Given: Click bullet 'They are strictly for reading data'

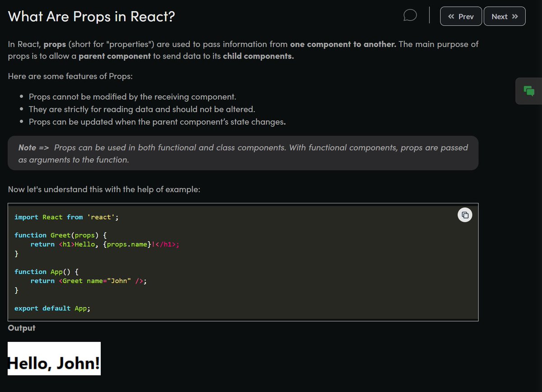Looking at the screenshot, I should pyautogui.click(x=142, y=109).
